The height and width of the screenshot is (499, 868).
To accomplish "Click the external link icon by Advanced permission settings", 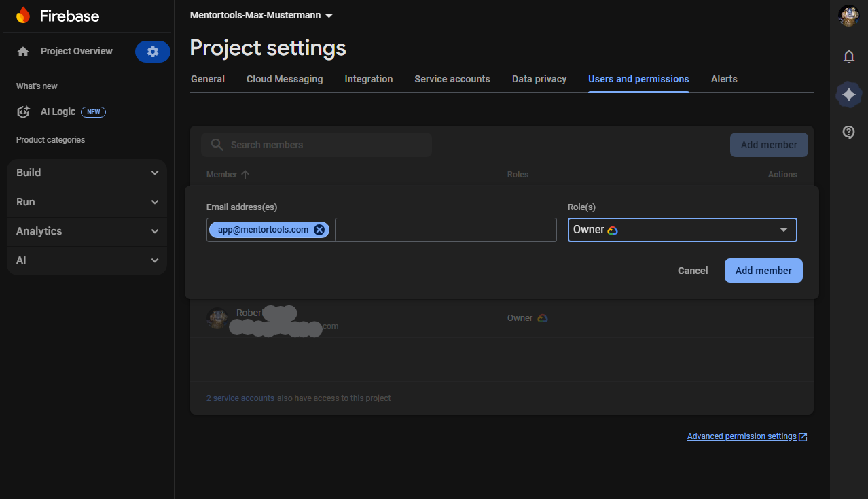I will pyautogui.click(x=803, y=436).
